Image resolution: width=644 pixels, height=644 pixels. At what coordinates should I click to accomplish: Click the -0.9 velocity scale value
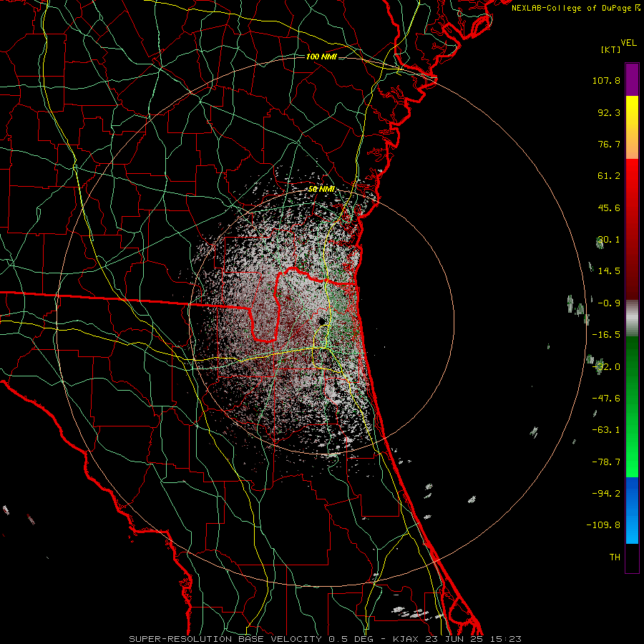point(609,303)
